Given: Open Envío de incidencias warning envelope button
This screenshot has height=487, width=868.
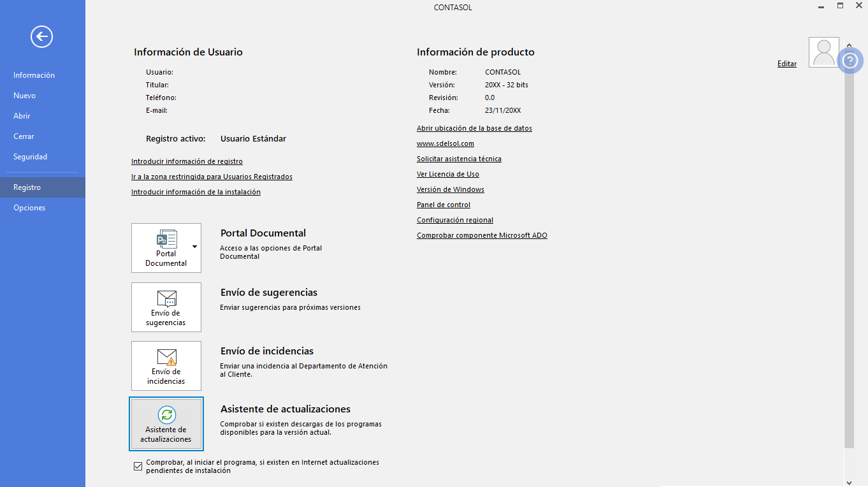Looking at the screenshot, I should point(166,366).
